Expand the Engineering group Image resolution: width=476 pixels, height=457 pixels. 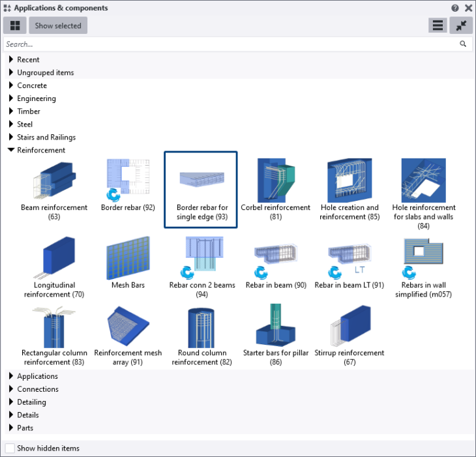[11, 98]
